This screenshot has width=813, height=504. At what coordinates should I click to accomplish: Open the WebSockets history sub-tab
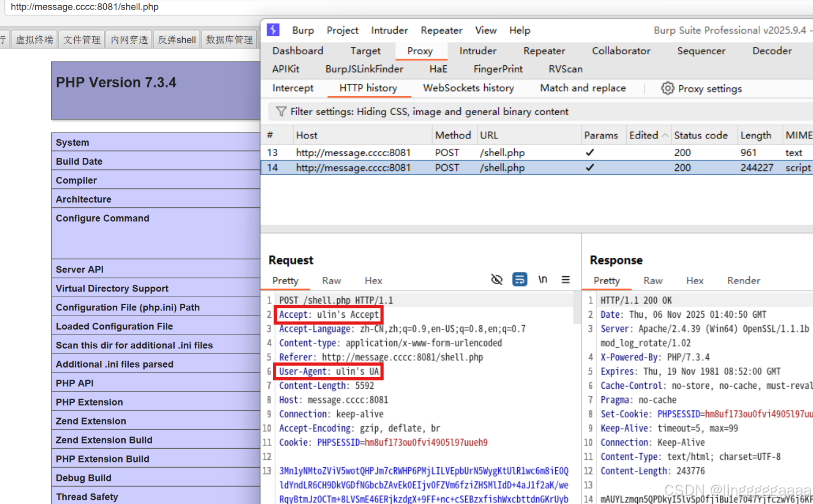point(468,88)
